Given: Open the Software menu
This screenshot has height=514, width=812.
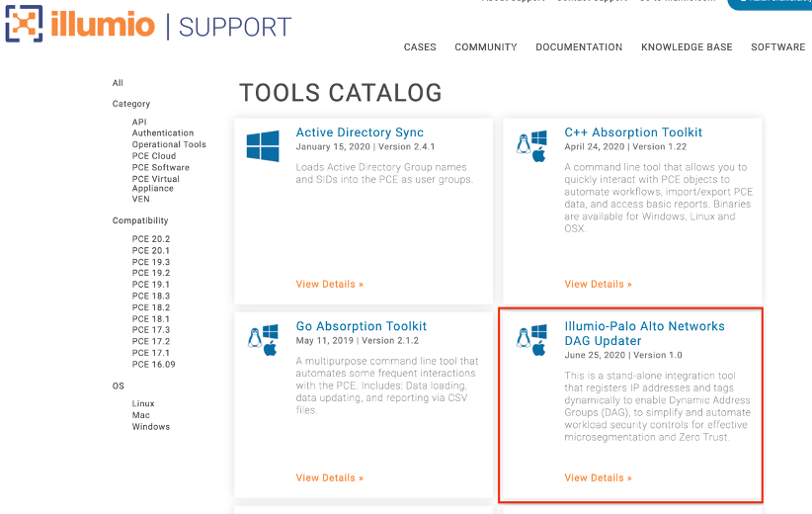Looking at the screenshot, I should pyautogui.click(x=777, y=47).
